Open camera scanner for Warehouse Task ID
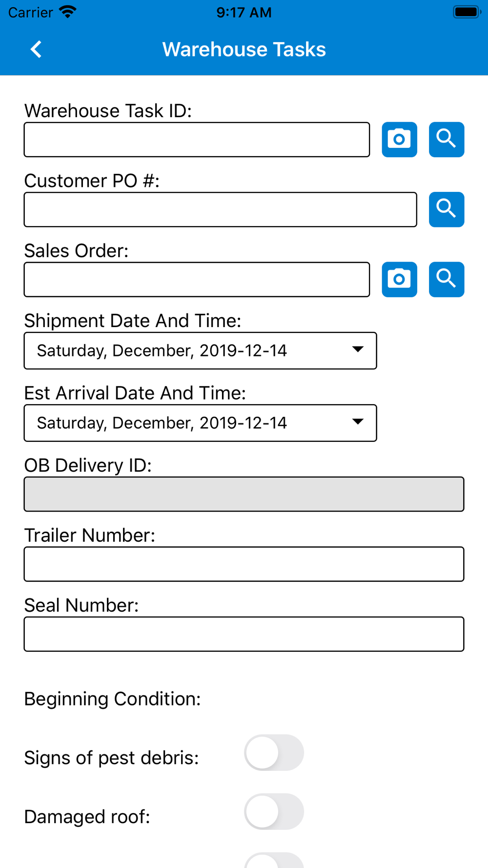The width and height of the screenshot is (488, 868). tap(399, 140)
